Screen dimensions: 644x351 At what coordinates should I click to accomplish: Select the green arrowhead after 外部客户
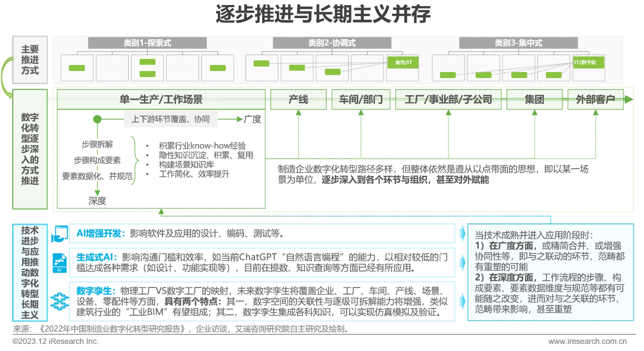[627, 99]
